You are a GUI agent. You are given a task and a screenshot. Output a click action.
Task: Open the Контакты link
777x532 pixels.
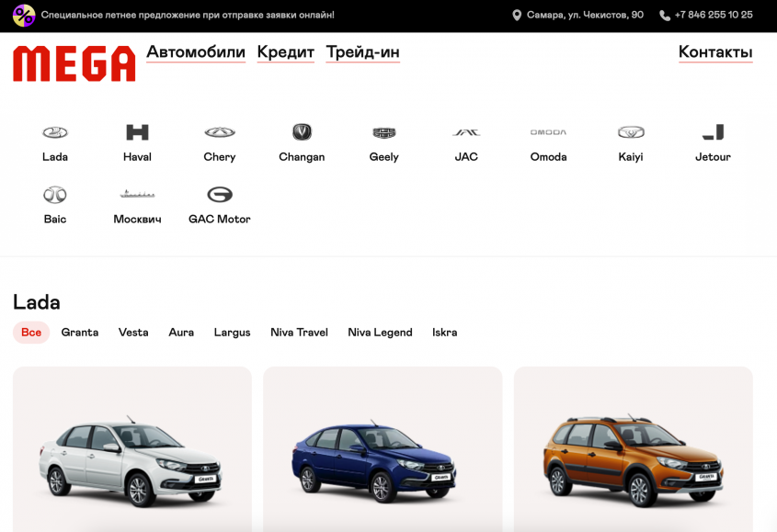click(714, 52)
